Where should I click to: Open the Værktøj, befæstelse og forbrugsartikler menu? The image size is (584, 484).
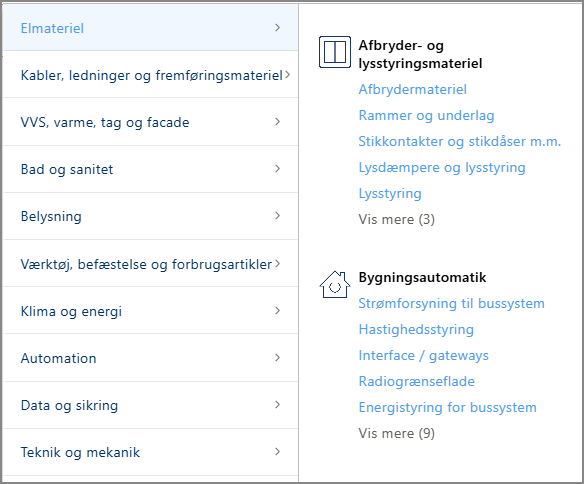[x=151, y=264]
